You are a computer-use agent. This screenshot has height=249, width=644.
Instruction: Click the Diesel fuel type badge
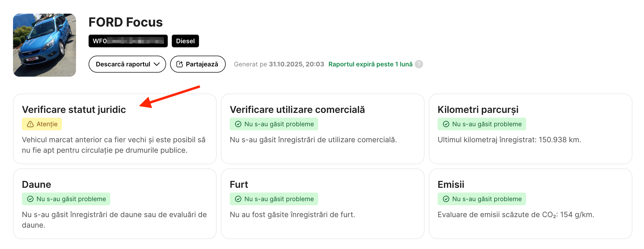[185, 41]
